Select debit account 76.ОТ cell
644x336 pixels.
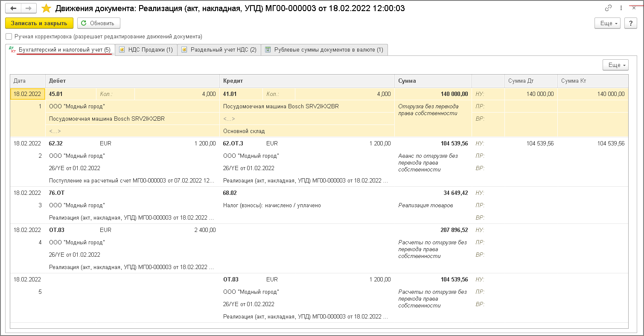click(x=71, y=193)
